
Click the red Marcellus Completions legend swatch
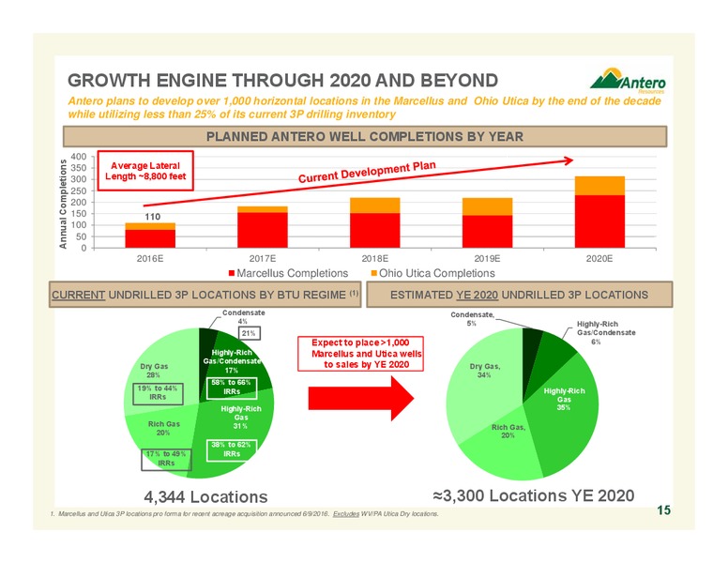(x=232, y=274)
